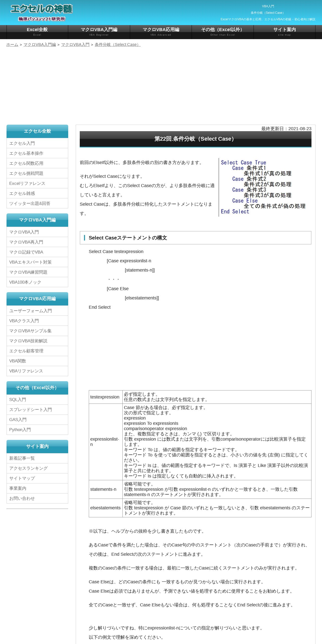The image size is (322, 644).
Task: Click the 条件分岐（Select Case） breadcrumb link
Action: (118, 44)
